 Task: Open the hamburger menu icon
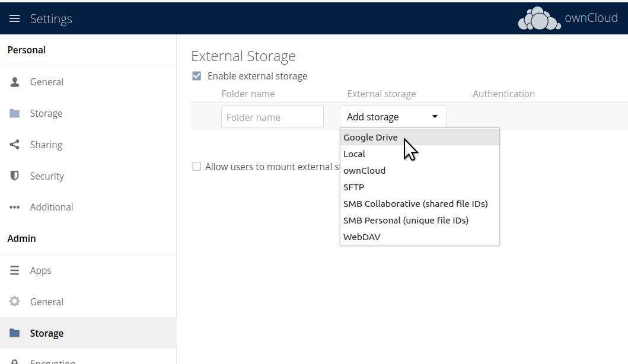point(14,19)
